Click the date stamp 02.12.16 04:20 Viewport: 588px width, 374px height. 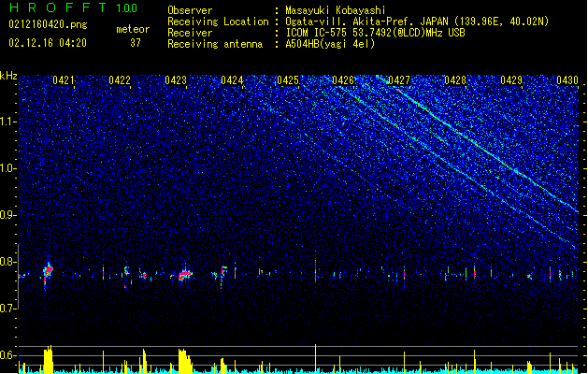48,43
